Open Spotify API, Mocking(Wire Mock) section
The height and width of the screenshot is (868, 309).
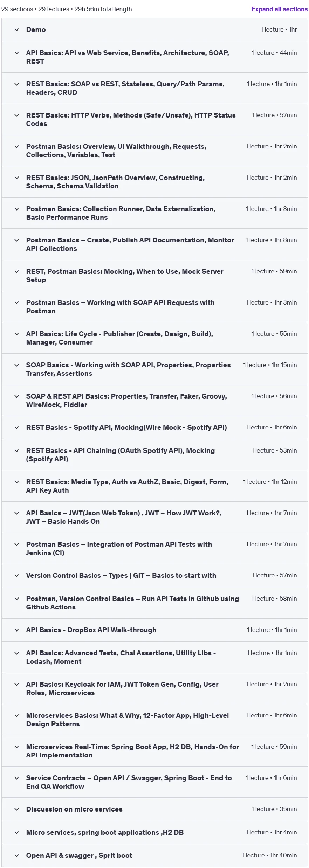coord(154,427)
